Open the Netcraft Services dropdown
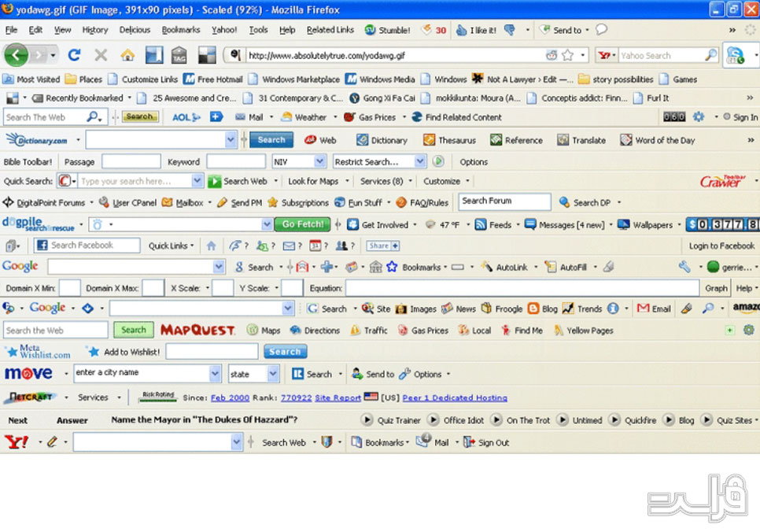The image size is (760, 532). pos(98,397)
